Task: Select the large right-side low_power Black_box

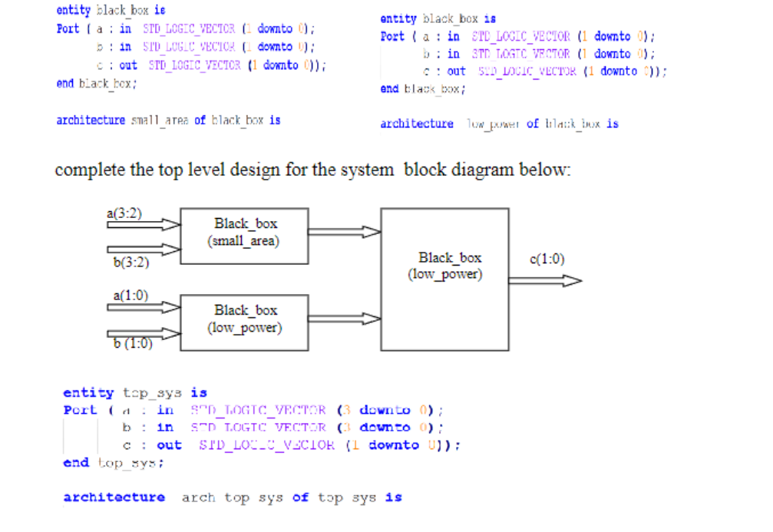Action: click(x=444, y=279)
